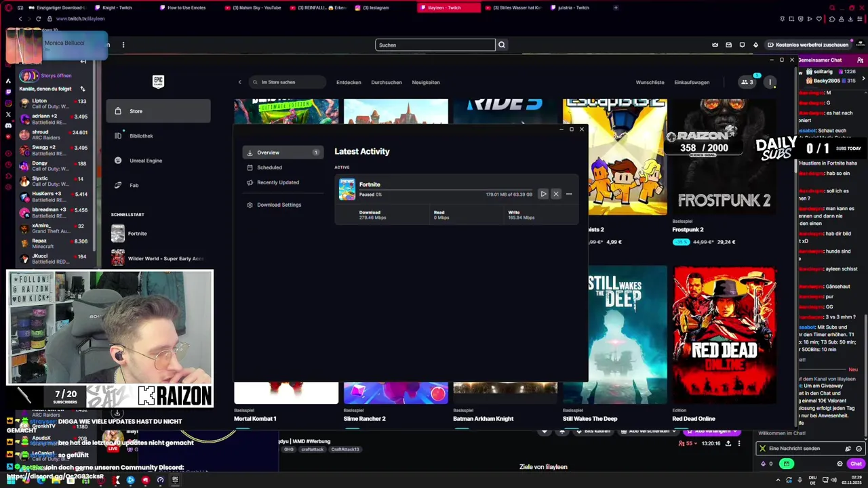This screenshot has height=488, width=868.
Task: Open Repaz channel in sidebar
Action: point(56,243)
